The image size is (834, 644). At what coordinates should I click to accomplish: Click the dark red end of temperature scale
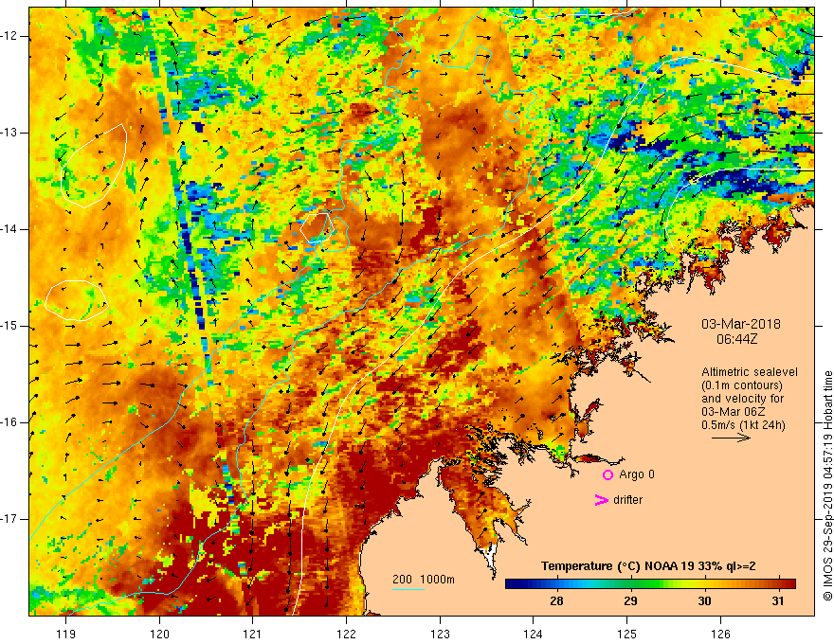(789, 584)
